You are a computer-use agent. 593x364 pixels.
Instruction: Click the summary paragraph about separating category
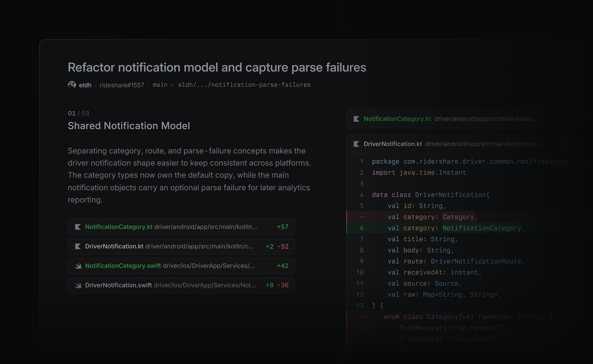tap(190, 175)
